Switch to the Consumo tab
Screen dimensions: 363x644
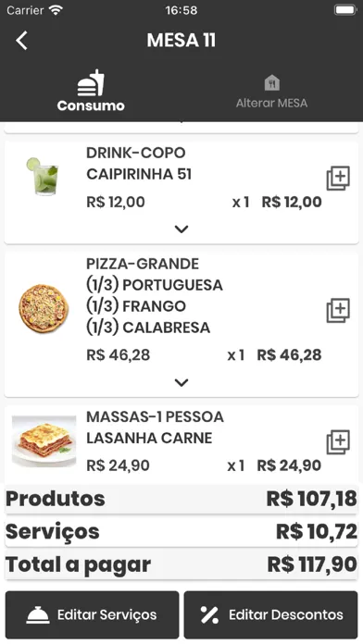click(91, 91)
